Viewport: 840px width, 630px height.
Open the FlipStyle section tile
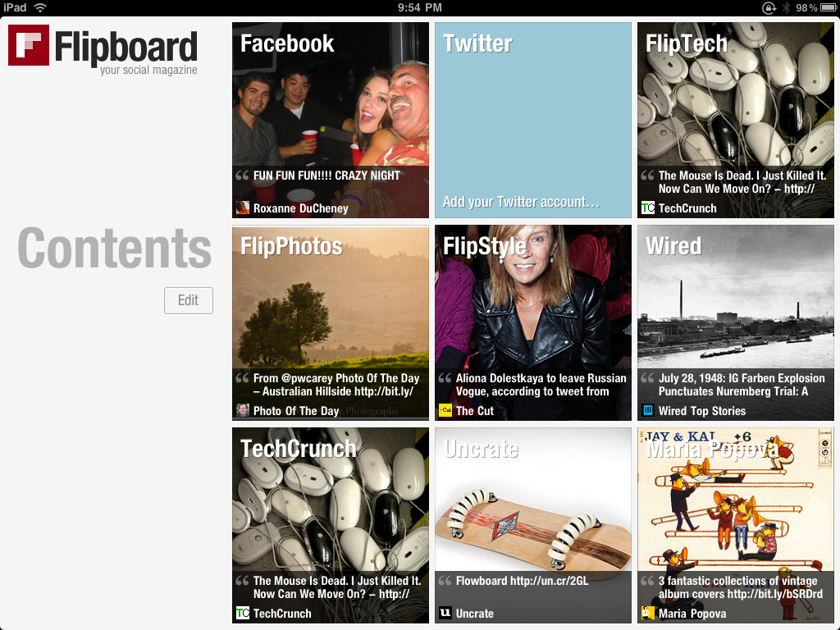[x=533, y=312]
